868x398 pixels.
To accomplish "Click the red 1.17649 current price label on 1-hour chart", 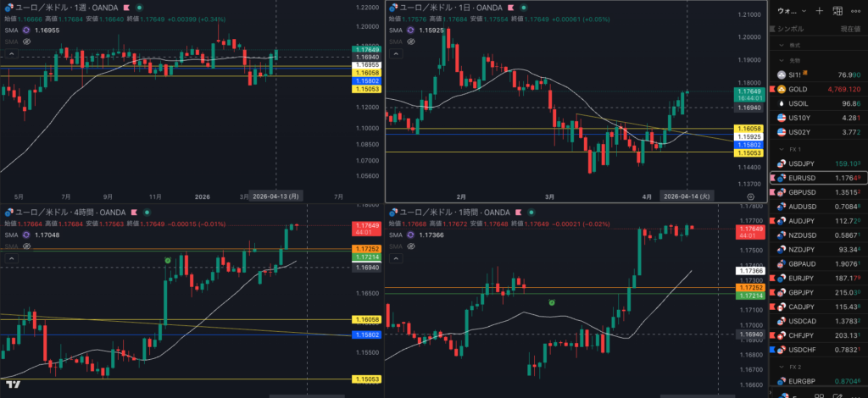I will tap(749, 232).
